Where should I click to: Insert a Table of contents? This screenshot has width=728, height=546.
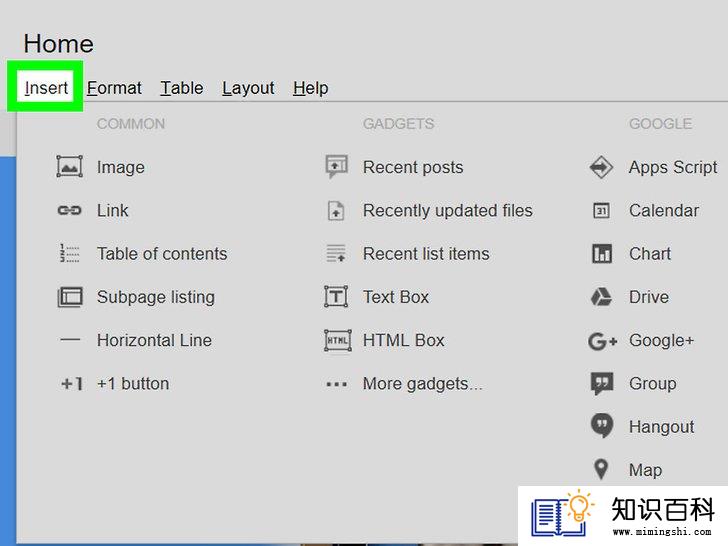(x=162, y=254)
